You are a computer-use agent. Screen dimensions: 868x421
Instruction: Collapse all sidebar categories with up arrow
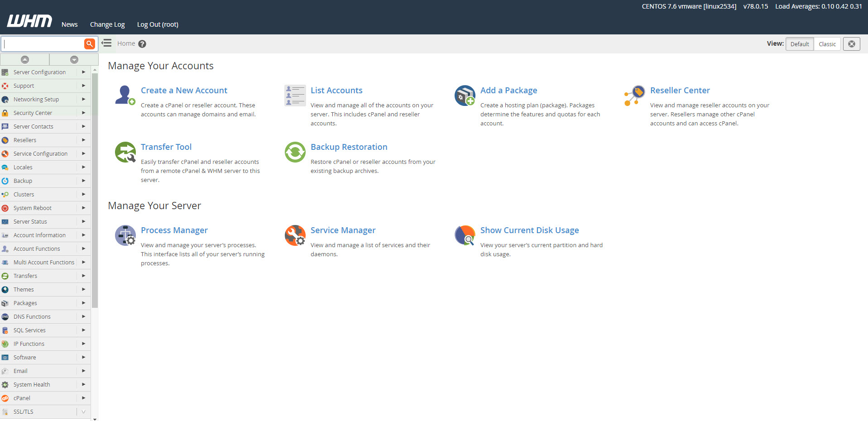coord(25,59)
